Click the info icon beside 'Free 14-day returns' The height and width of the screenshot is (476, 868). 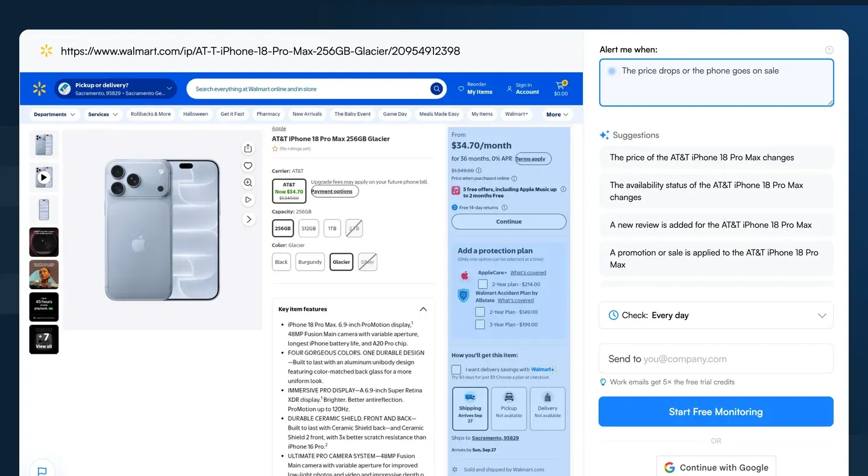505,208
